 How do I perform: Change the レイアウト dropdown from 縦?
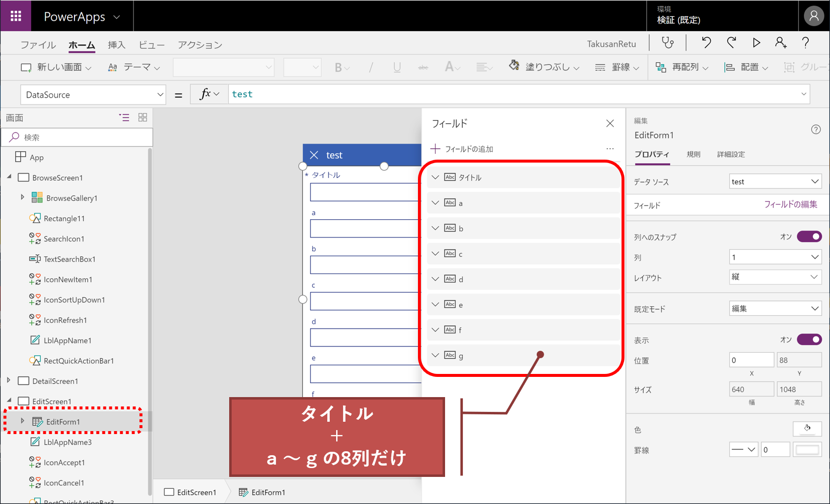click(x=775, y=277)
